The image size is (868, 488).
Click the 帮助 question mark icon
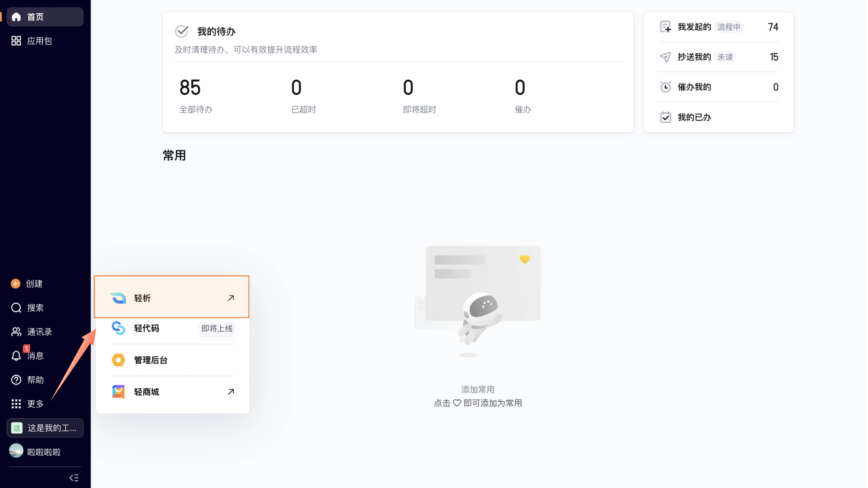pyautogui.click(x=16, y=380)
